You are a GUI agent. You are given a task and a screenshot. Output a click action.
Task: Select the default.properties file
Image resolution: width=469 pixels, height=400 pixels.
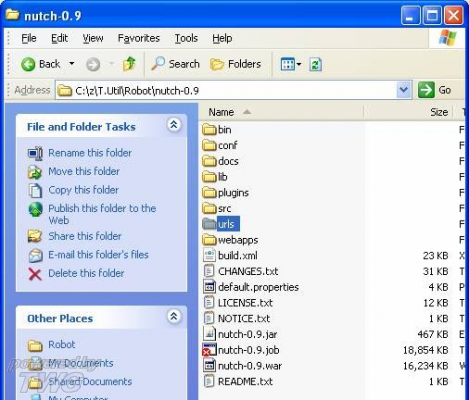251,287
